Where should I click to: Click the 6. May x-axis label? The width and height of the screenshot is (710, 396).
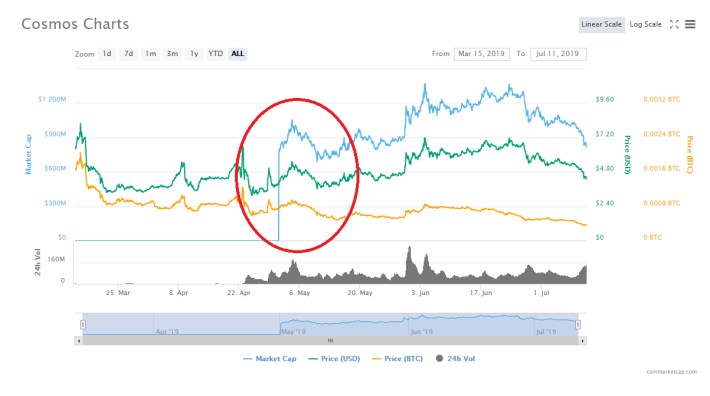coord(299,293)
